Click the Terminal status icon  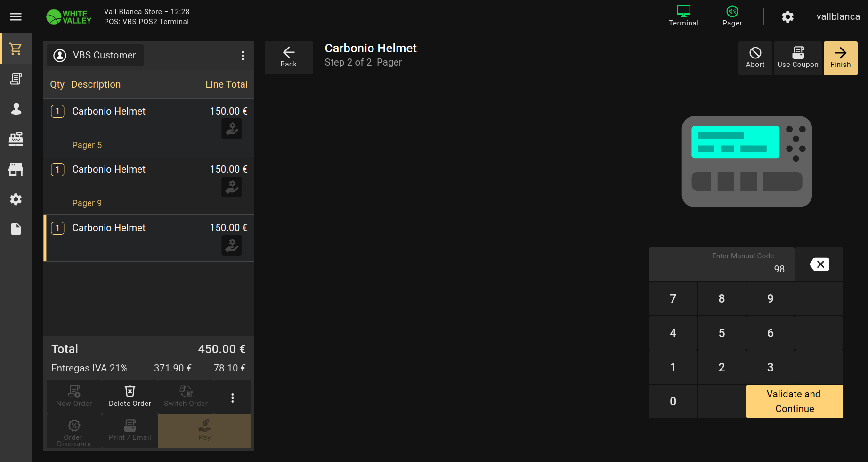pyautogui.click(x=683, y=16)
